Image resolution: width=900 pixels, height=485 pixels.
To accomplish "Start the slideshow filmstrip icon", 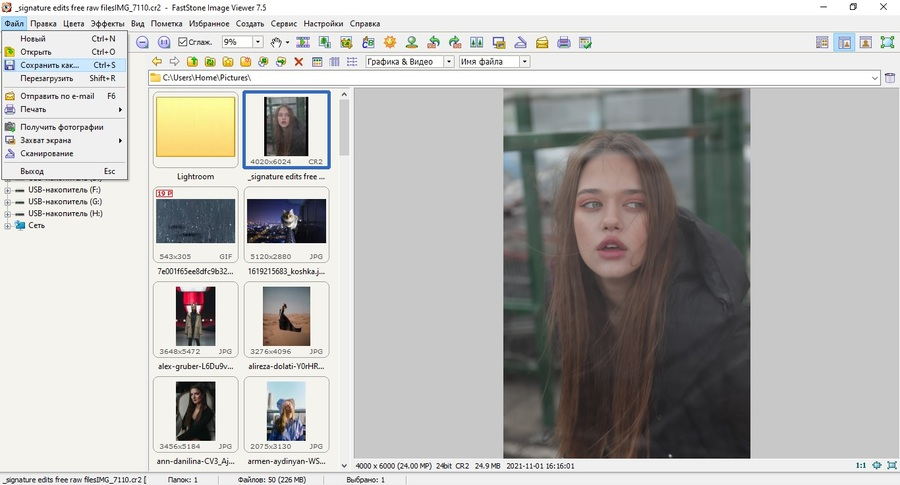I will [x=302, y=42].
